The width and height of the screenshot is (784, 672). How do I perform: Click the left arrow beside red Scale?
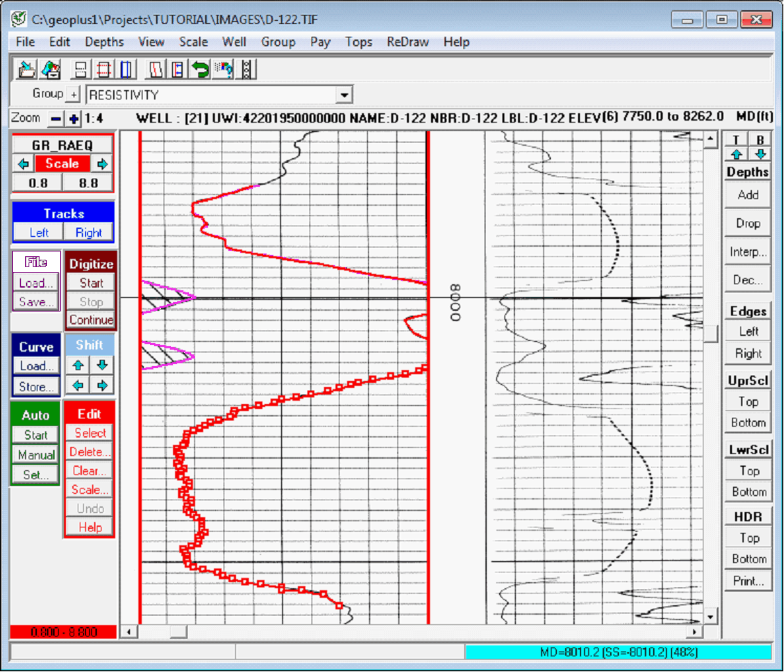tap(23, 164)
